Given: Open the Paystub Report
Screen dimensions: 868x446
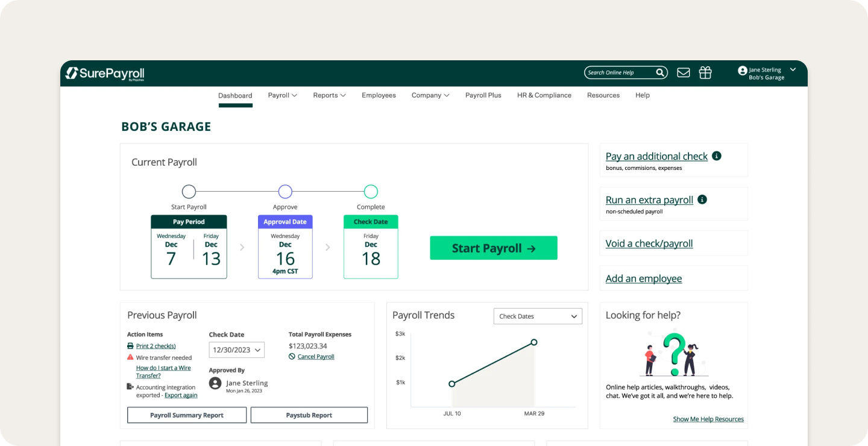Looking at the screenshot, I should point(309,415).
